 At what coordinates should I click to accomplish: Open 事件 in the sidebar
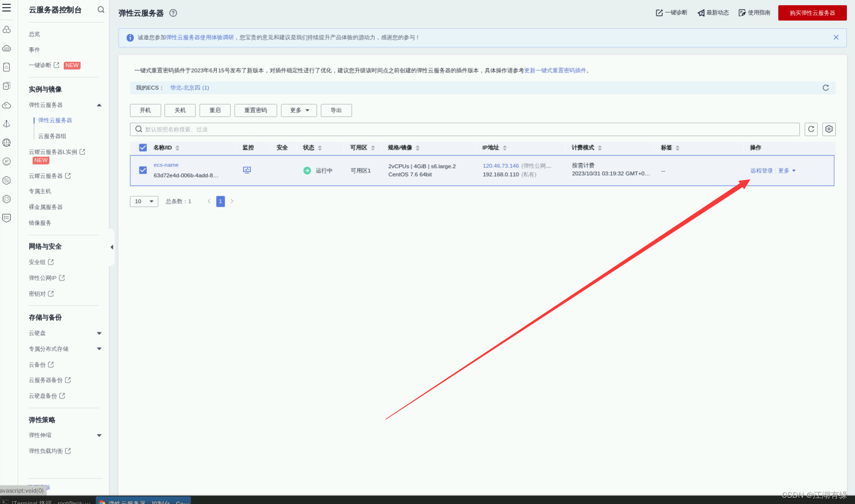(x=35, y=50)
